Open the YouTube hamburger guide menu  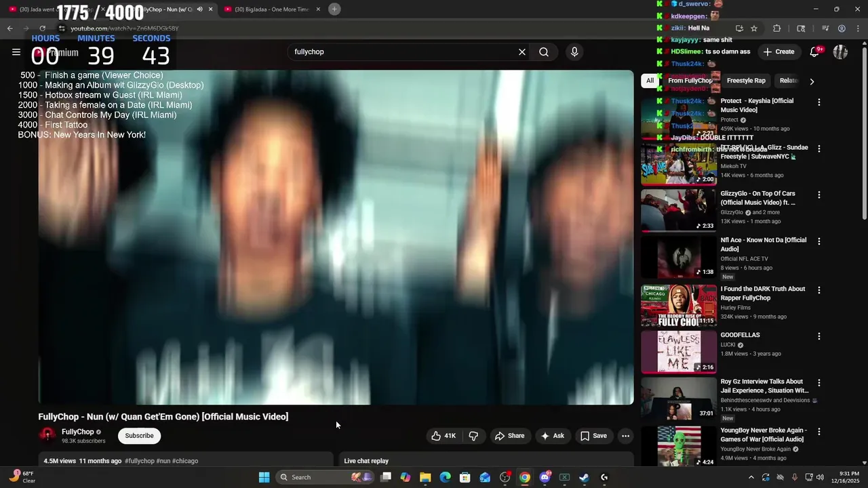click(16, 52)
